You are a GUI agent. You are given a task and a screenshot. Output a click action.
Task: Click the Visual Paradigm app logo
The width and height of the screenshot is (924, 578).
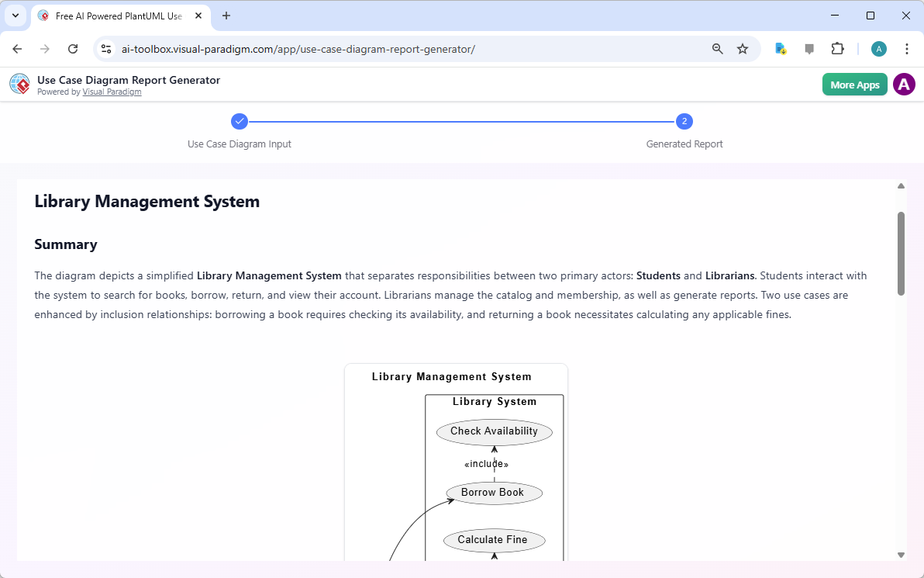[x=19, y=84]
